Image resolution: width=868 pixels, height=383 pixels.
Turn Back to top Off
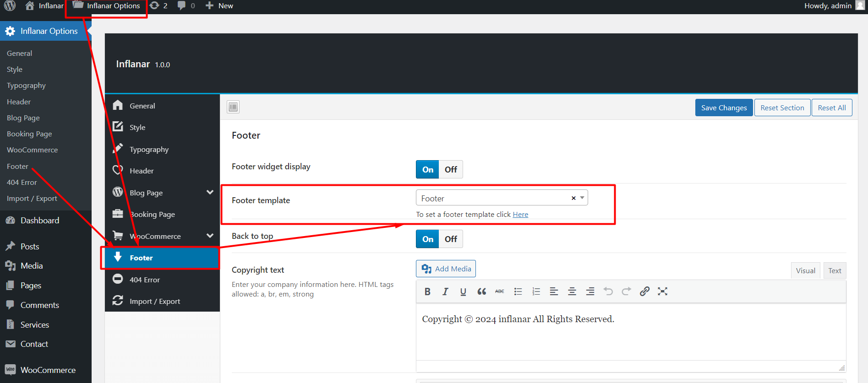point(451,239)
